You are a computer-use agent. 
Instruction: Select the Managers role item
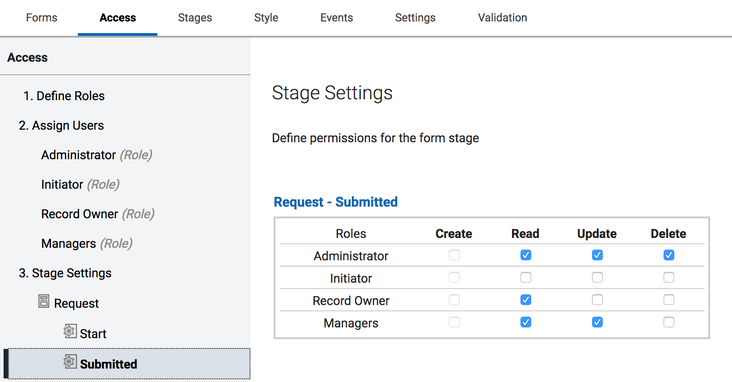point(87,243)
